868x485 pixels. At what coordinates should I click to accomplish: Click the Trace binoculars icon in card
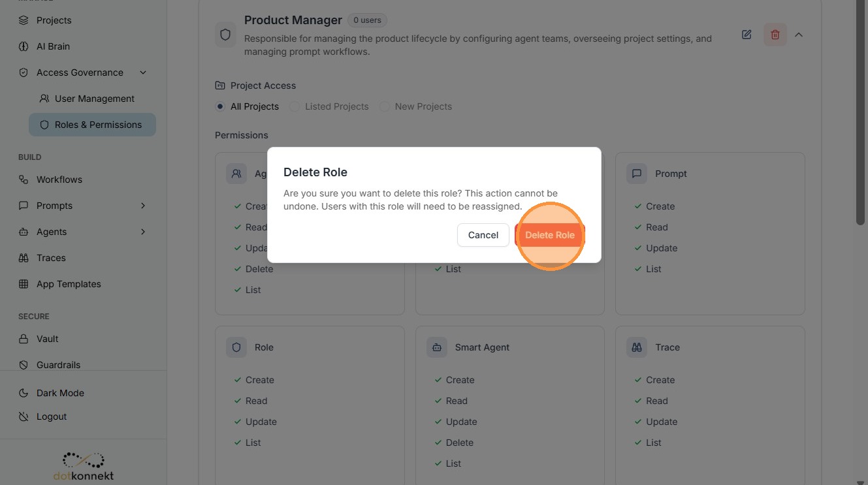coord(637,347)
